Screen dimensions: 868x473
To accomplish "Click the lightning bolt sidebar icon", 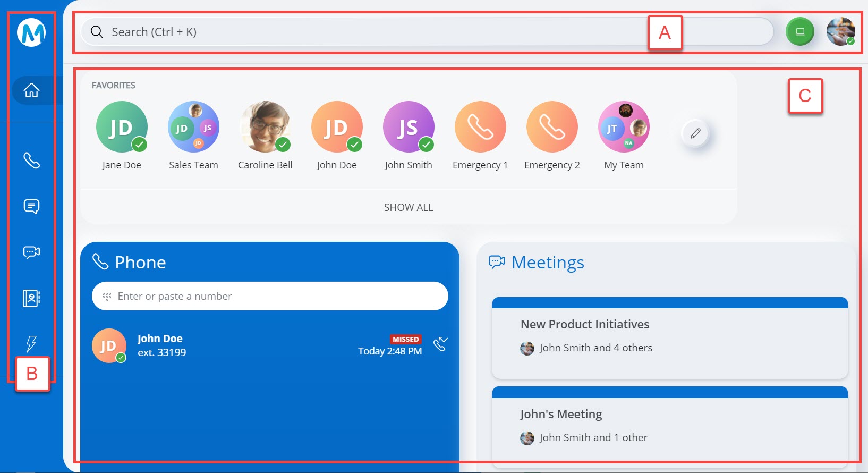I will pyautogui.click(x=32, y=344).
